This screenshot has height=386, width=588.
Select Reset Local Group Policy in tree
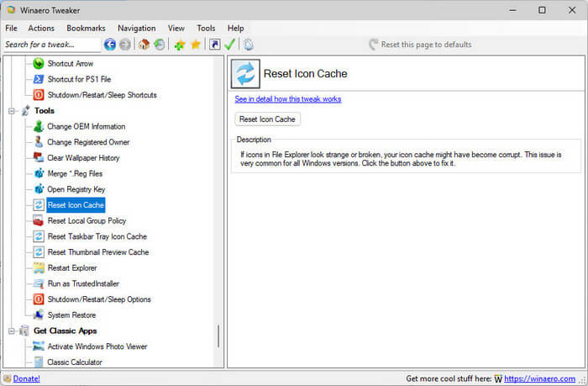point(87,221)
